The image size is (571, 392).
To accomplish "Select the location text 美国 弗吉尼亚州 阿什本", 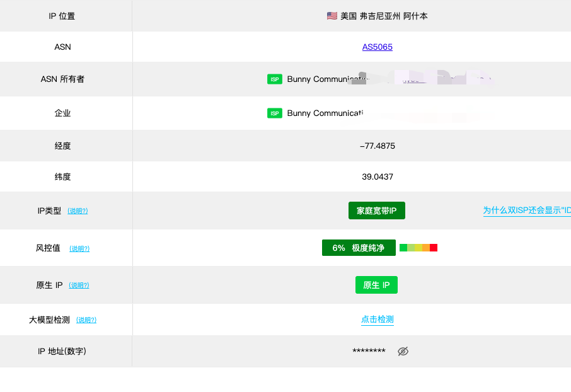I will click(384, 16).
